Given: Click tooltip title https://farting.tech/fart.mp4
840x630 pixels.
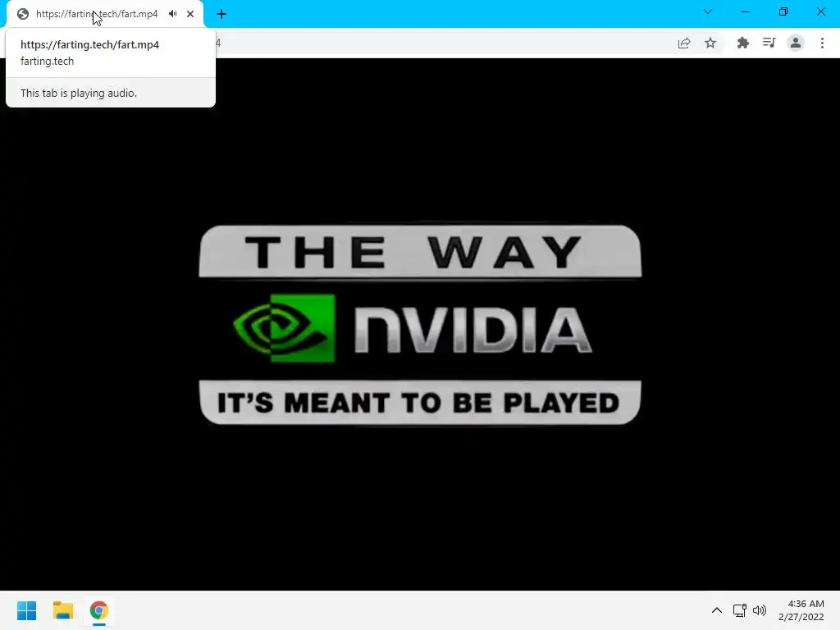Looking at the screenshot, I should [x=89, y=44].
